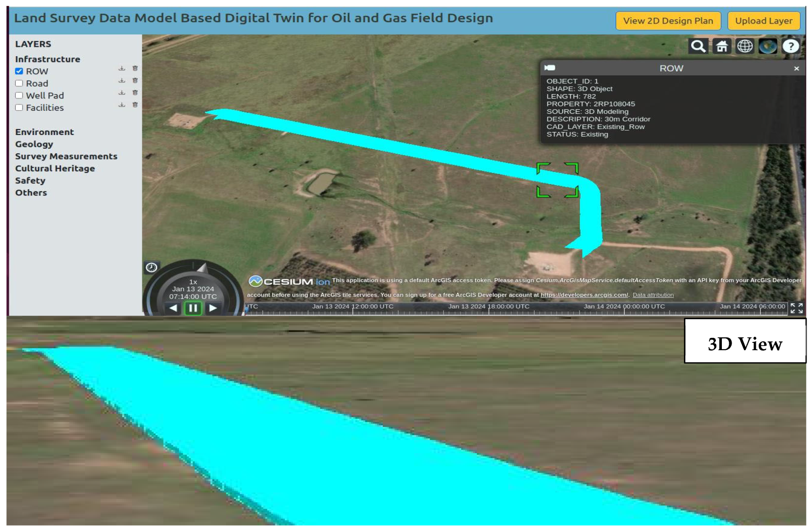This screenshot has width=811, height=532.
Task: Click the View 2D Design Plan button
Action: coord(668,21)
